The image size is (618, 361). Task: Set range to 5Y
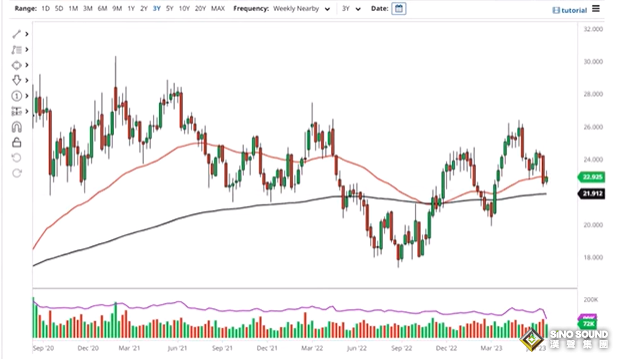tap(169, 8)
